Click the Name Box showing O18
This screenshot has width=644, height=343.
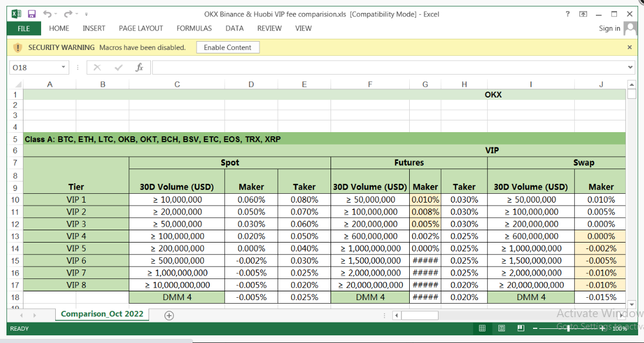(x=35, y=68)
